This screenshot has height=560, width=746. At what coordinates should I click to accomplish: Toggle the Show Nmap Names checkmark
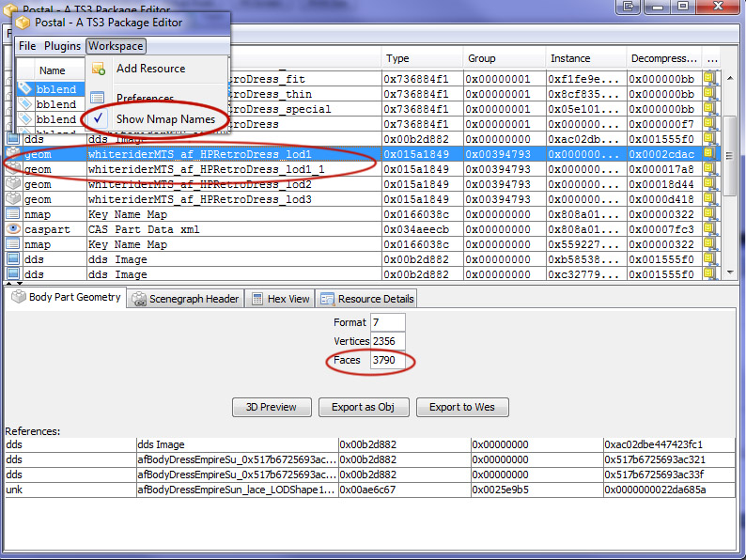point(99,119)
